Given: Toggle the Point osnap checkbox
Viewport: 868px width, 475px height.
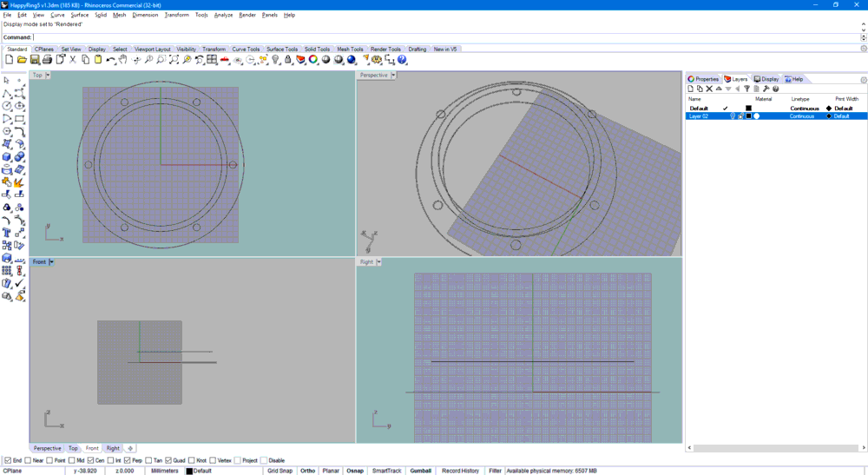Looking at the screenshot, I should click(x=49, y=460).
